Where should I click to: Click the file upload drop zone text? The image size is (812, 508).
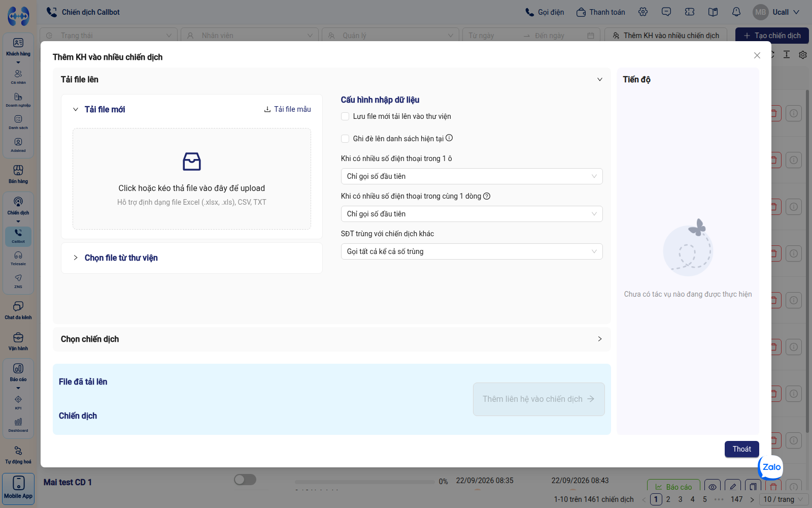(x=192, y=188)
